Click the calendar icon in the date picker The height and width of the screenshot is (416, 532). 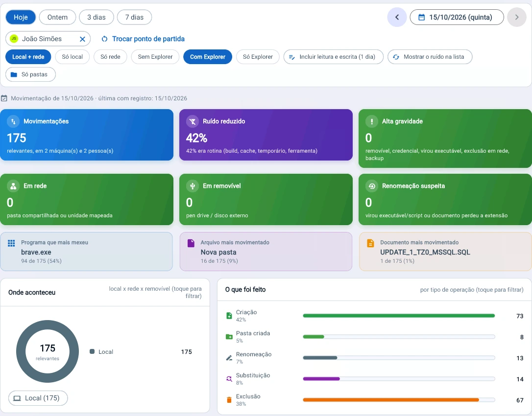click(421, 17)
